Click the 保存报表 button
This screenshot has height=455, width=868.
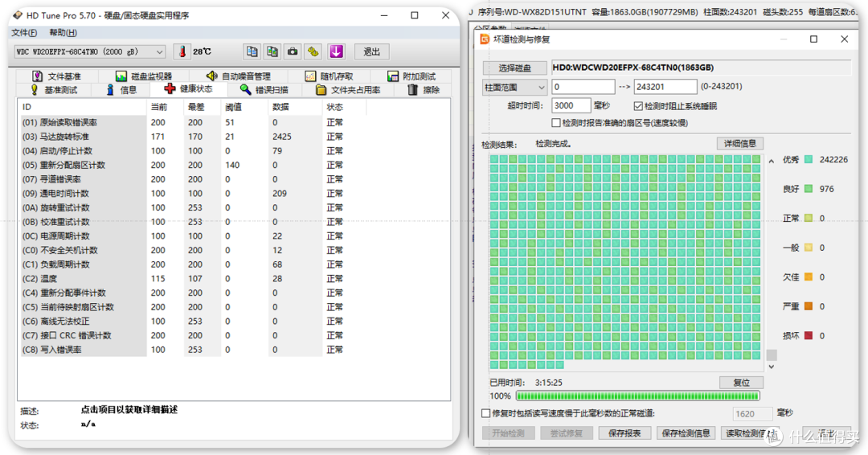(624, 432)
